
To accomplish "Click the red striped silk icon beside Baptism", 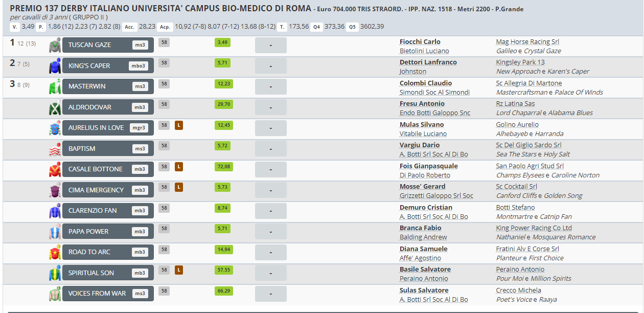I will coord(55,149).
